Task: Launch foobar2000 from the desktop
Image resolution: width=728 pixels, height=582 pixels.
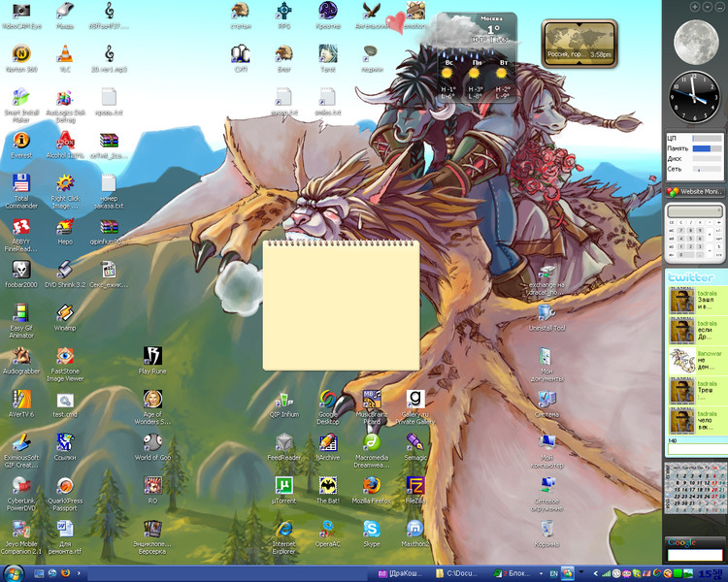Action: point(21,274)
